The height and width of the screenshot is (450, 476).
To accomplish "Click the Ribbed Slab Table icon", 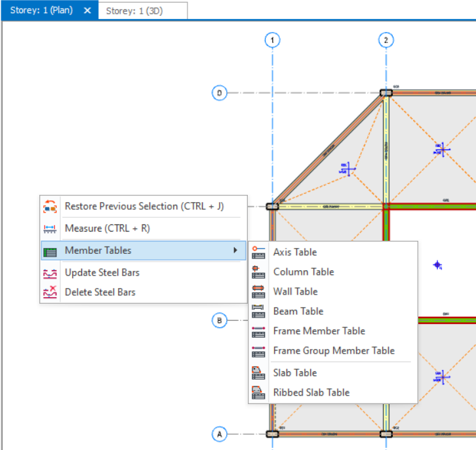I will [x=258, y=392].
